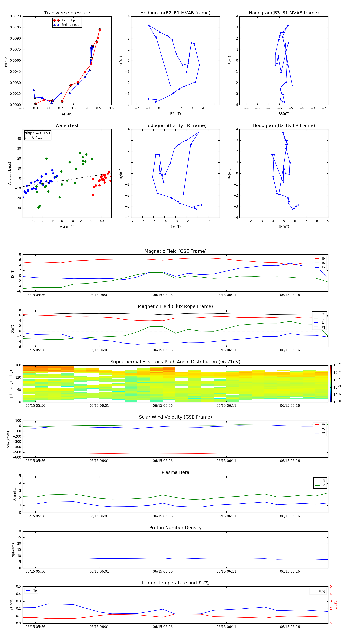
Task: Click the '180' tick on pitch angle axis
Action: (18, 365)
